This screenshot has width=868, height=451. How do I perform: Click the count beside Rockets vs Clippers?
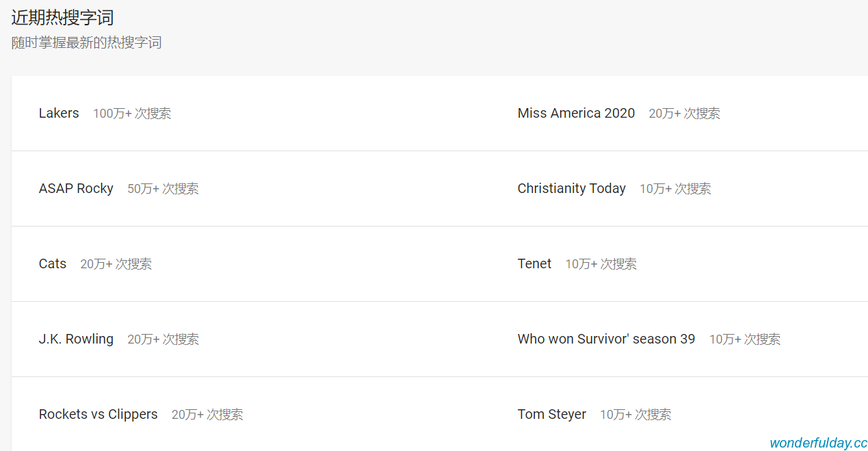click(207, 415)
